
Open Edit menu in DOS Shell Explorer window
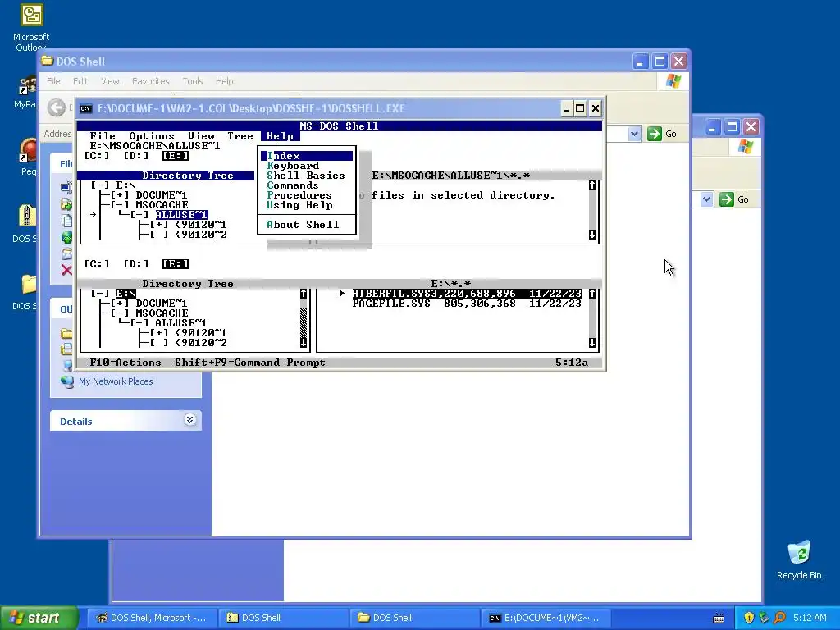[x=80, y=81]
